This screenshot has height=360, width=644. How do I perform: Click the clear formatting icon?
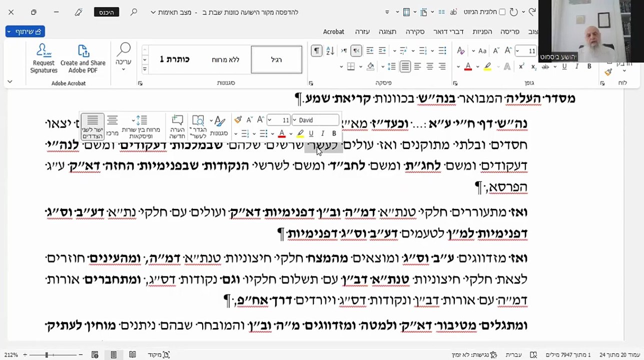point(461,51)
